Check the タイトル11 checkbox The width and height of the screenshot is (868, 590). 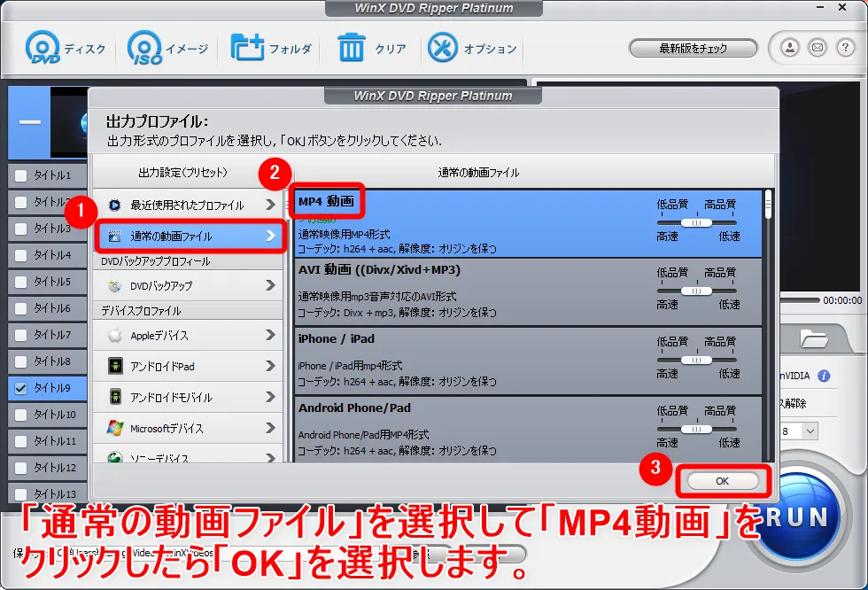pos(20,441)
